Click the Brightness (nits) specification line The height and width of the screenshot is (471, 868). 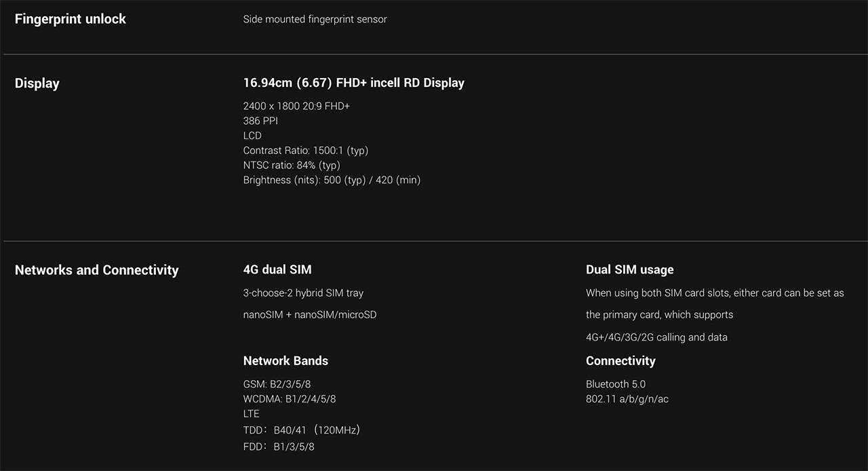pos(332,180)
